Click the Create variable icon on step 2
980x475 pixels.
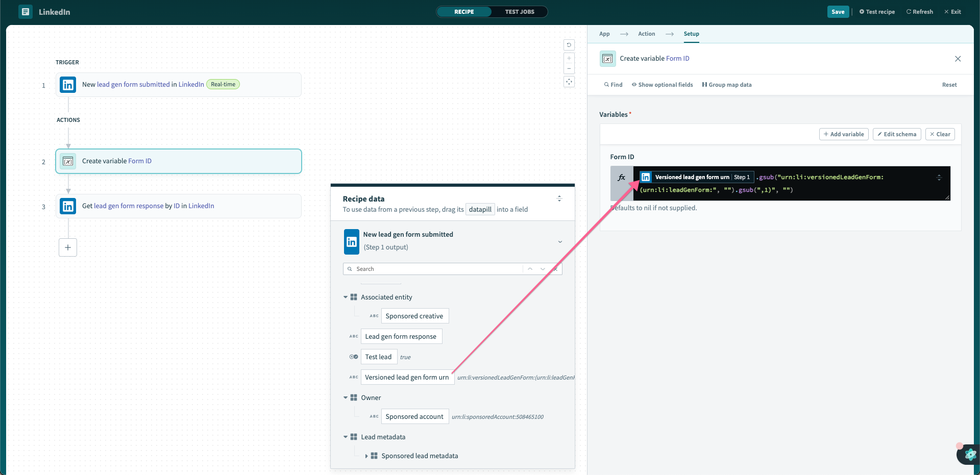[68, 161]
